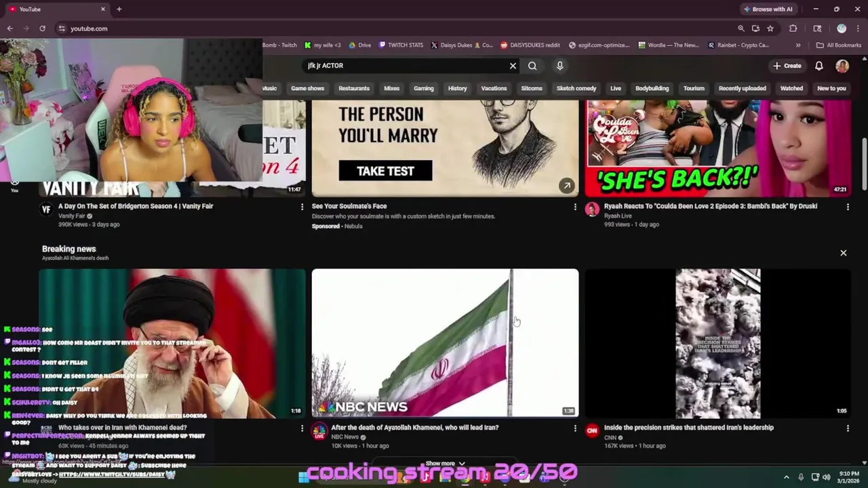
Task: Select the Mixes filter chip
Action: click(x=391, y=88)
